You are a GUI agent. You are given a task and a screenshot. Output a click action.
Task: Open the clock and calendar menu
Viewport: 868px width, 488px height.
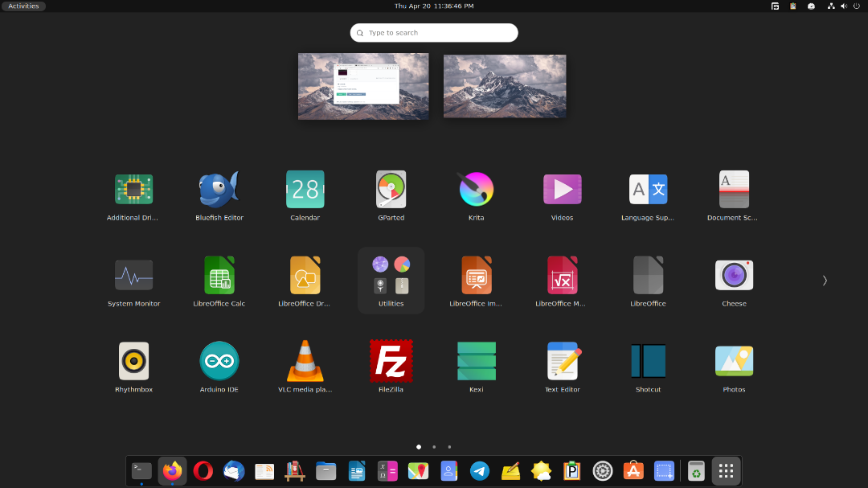point(433,6)
